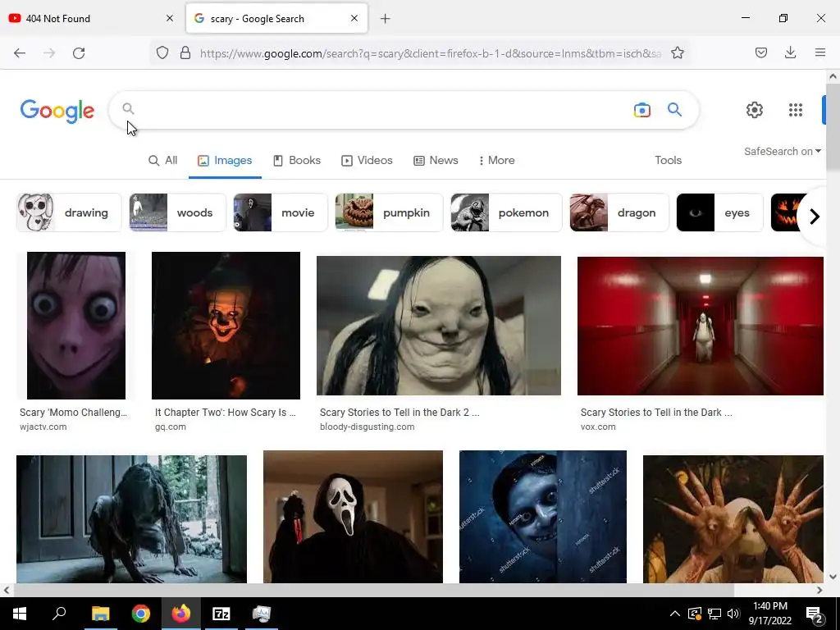The image size is (840, 630).
Task: Expand the More search options menu
Action: click(496, 160)
